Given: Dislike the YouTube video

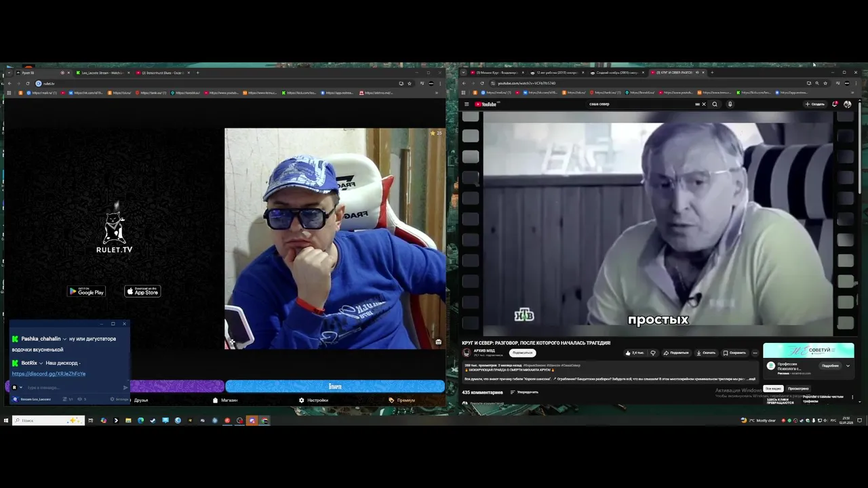Looking at the screenshot, I should (x=653, y=353).
